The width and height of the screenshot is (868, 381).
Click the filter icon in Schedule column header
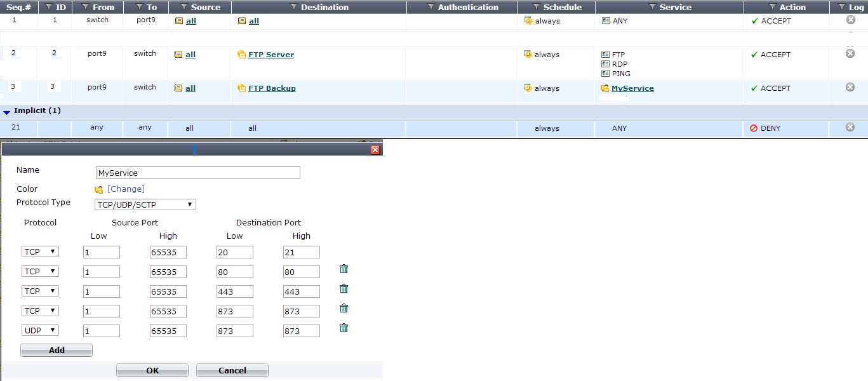tap(536, 7)
